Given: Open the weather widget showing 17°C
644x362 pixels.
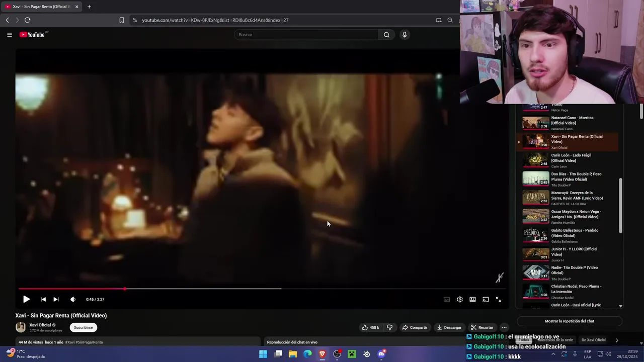Looking at the screenshot, I should [x=26, y=354].
